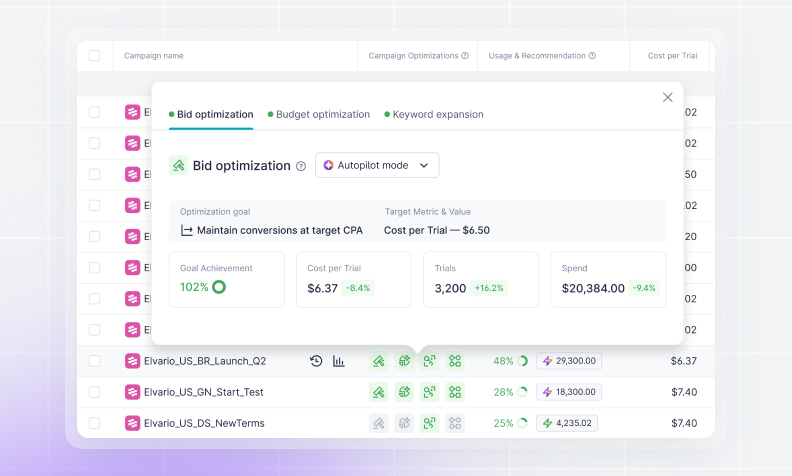This screenshot has width=792, height=476.
Task: Toggle the select-all checkbox in table header
Action: pyautogui.click(x=94, y=56)
